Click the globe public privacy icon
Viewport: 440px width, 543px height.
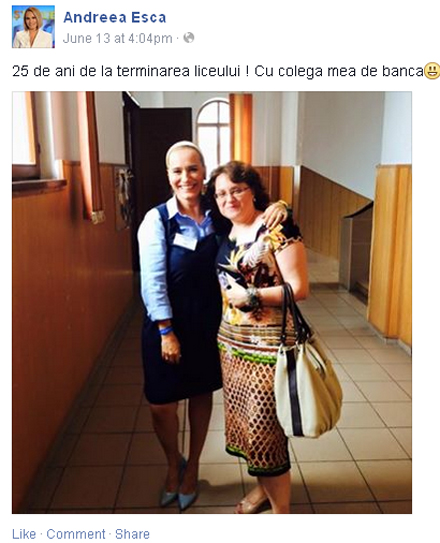[189, 37]
